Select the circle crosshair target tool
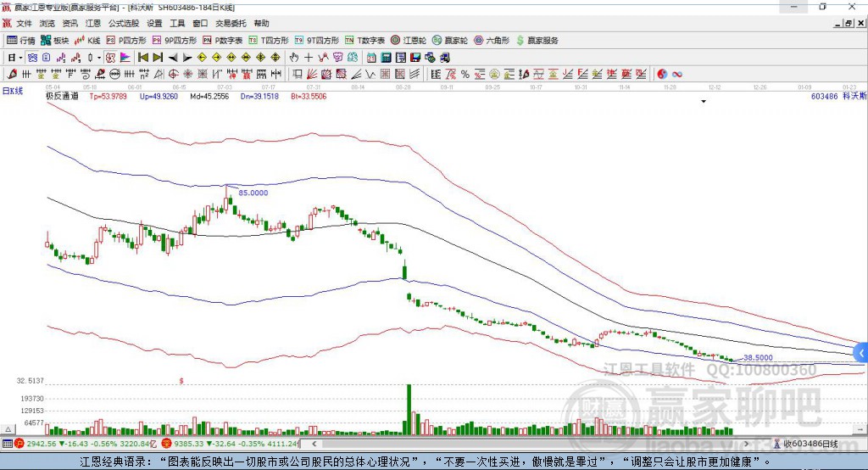 pos(173,75)
